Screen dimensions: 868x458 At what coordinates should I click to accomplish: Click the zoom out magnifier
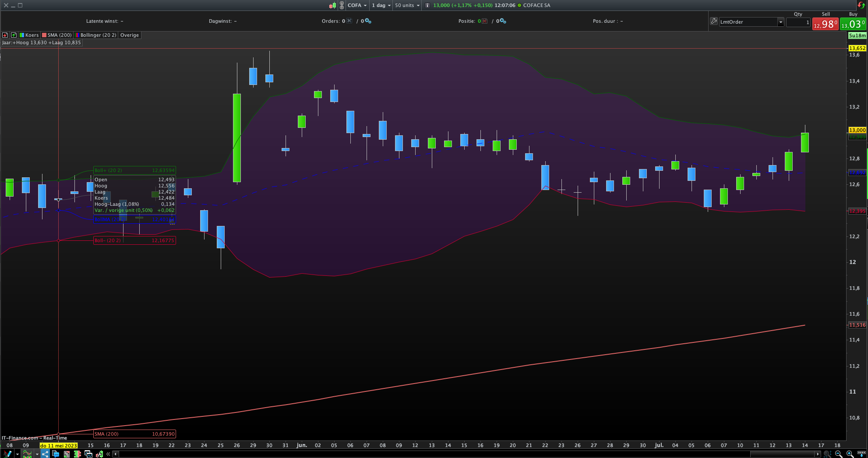838,454
